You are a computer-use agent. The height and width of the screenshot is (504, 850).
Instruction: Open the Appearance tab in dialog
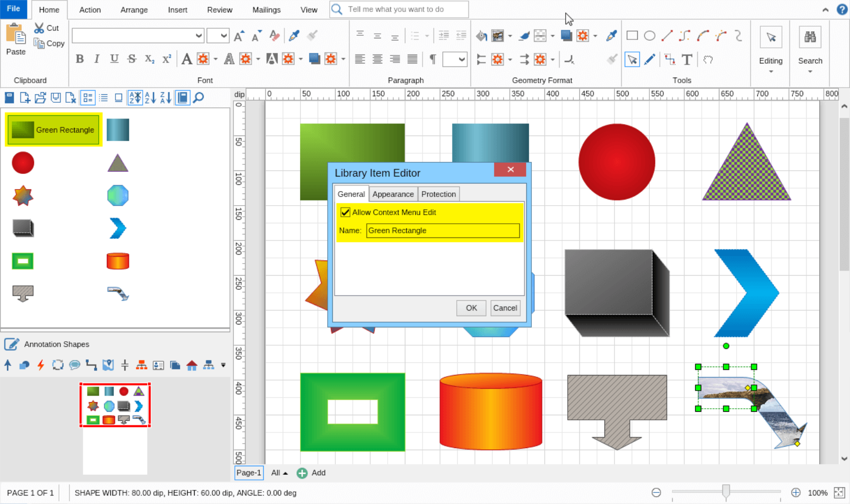[x=393, y=194]
